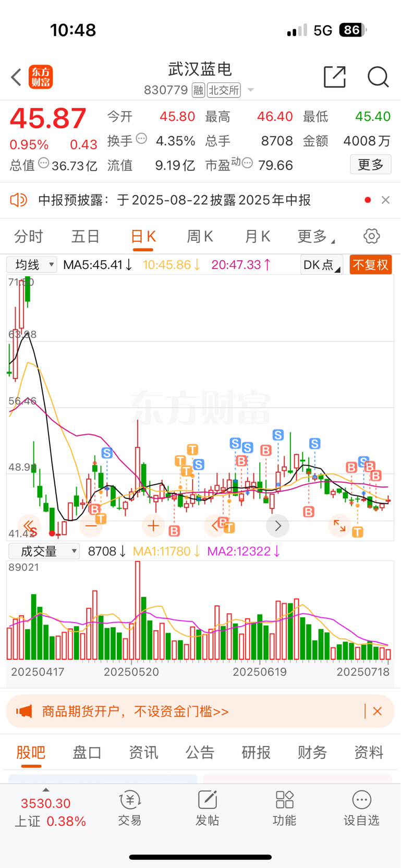Close the 商品期货开户 banner
The image size is (401, 868).
click(x=378, y=711)
